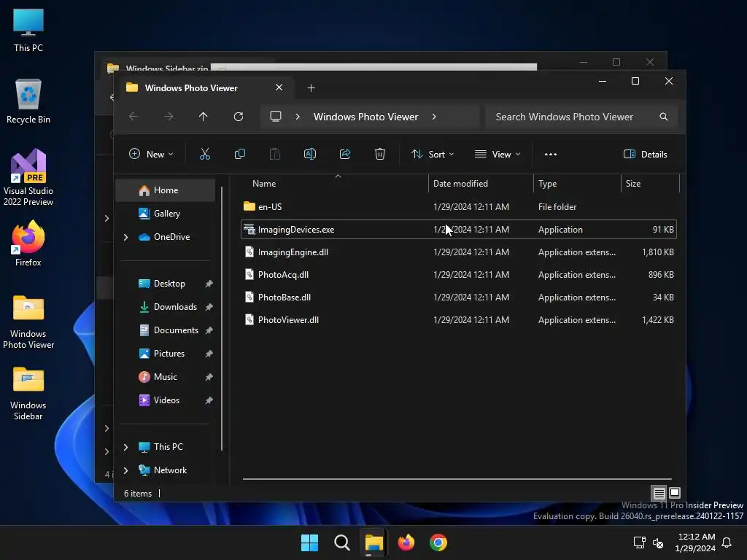Click the Delete trash icon
The width and height of the screenshot is (747, 560).
coord(379,155)
